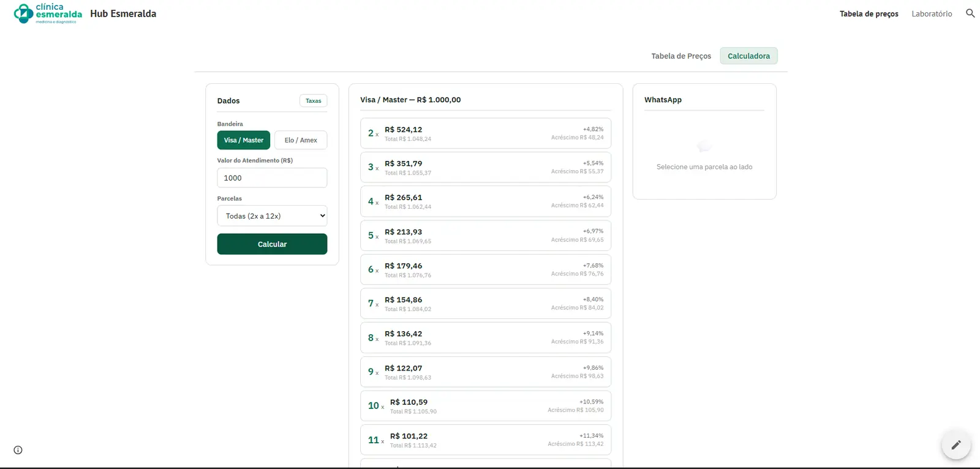Click the Calcular button
The width and height of the screenshot is (980, 469).
pyautogui.click(x=272, y=244)
